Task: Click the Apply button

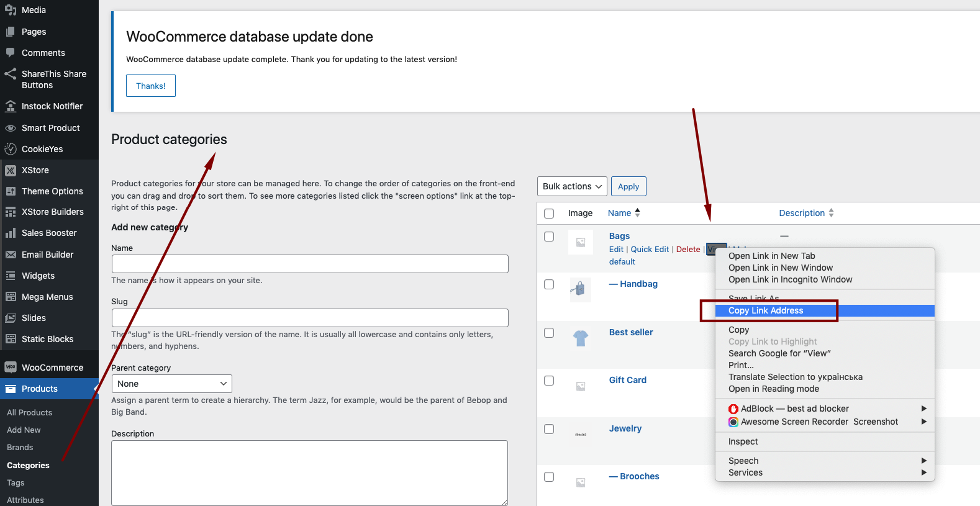Action: tap(628, 186)
